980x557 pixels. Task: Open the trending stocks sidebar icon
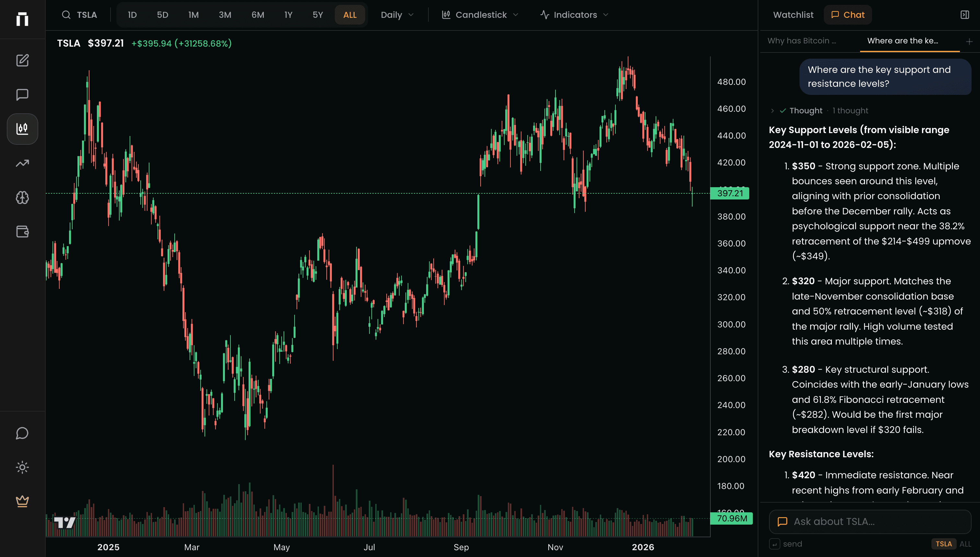coord(22,163)
